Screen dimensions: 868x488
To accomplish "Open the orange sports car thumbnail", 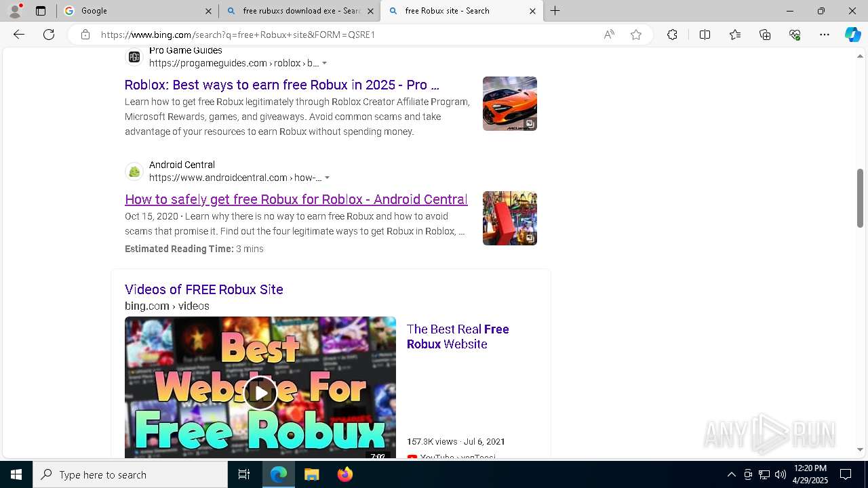I will pos(510,104).
